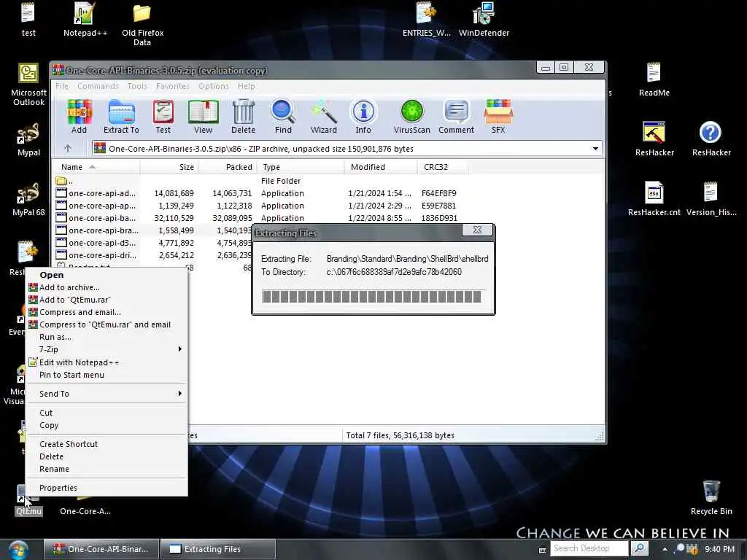
Task: Select the Mypal desktop icon
Action: (x=28, y=139)
